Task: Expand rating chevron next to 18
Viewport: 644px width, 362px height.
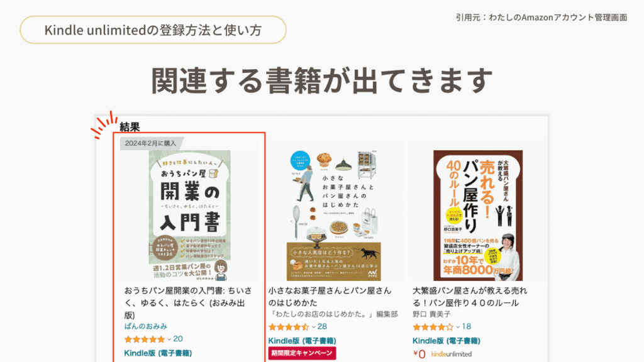Action: point(458,327)
